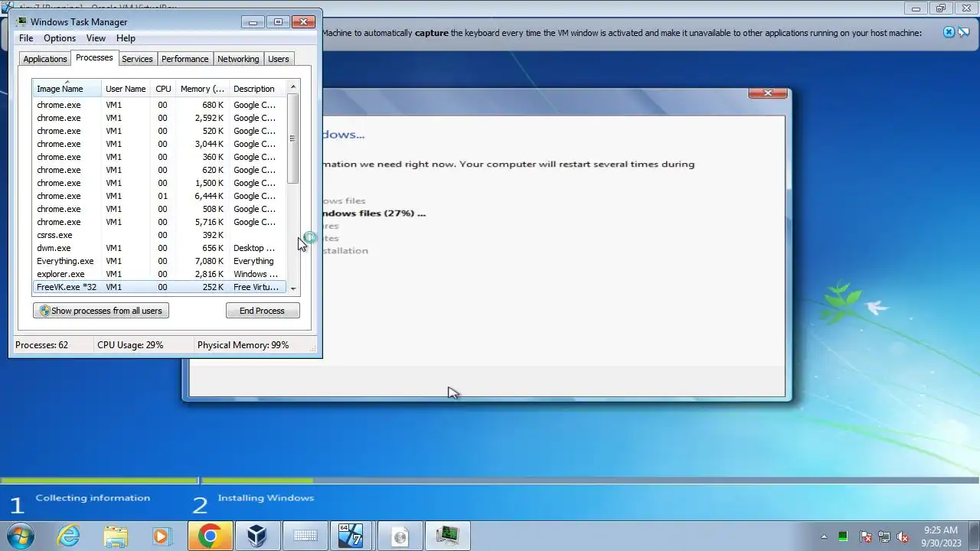Open the network tray icon

pyautogui.click(x=884, y=536)
